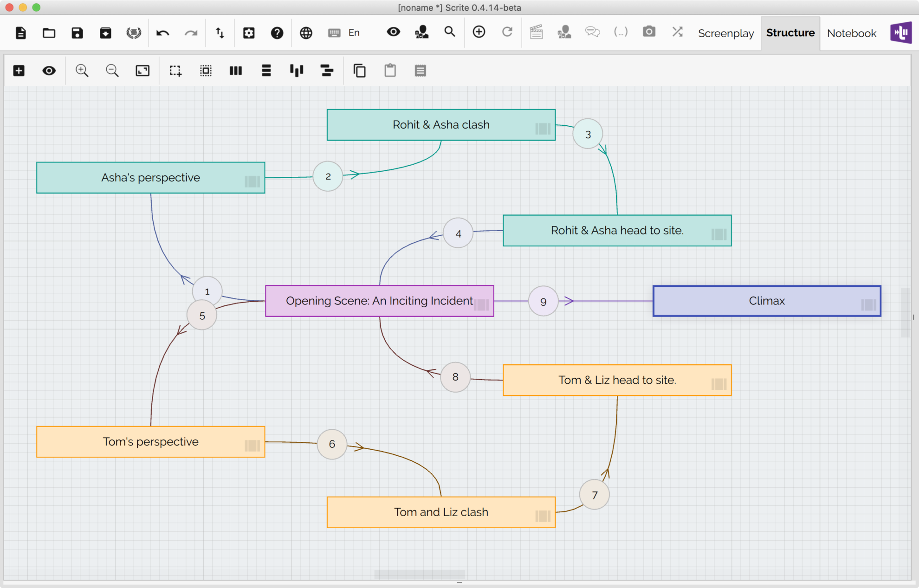Open the Notebook tab
Viewport: 919px width, 588px height.
coord(851,33)
